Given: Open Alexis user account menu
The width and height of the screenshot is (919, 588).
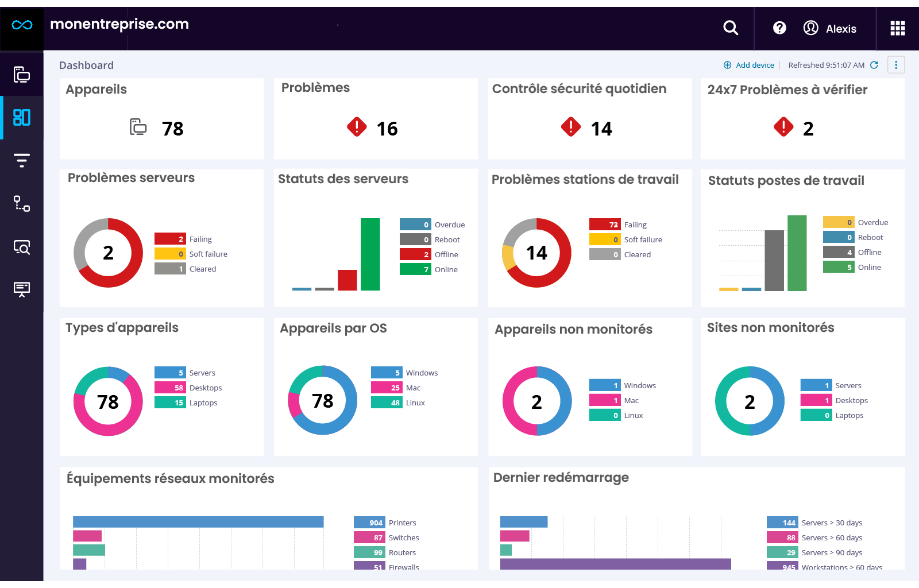Looking at the screenshot, I should click(x=830, y=28).
